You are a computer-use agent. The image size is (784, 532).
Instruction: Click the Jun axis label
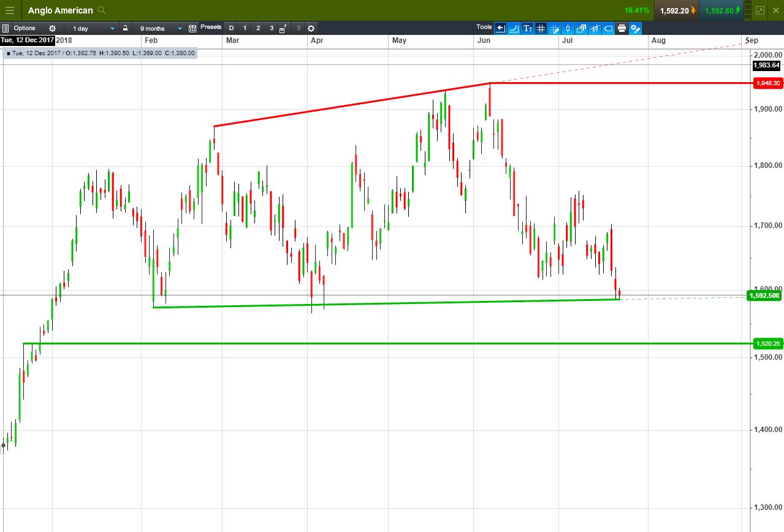(x=483, y=40)
